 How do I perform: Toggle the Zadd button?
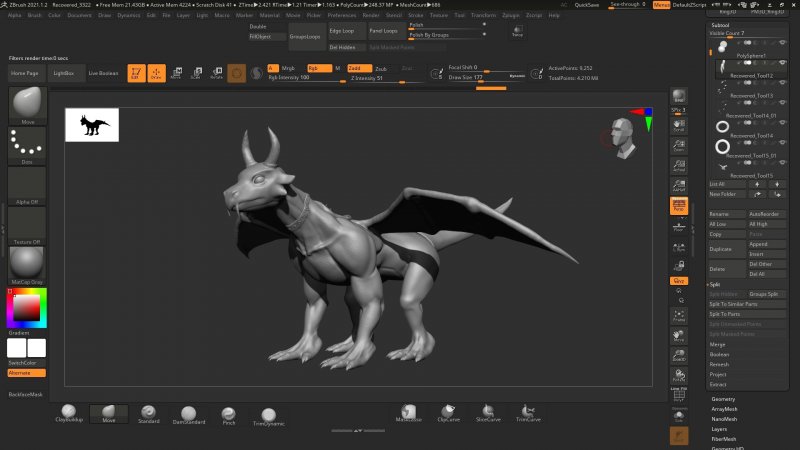pyautogui.click(x=359, y=68)
